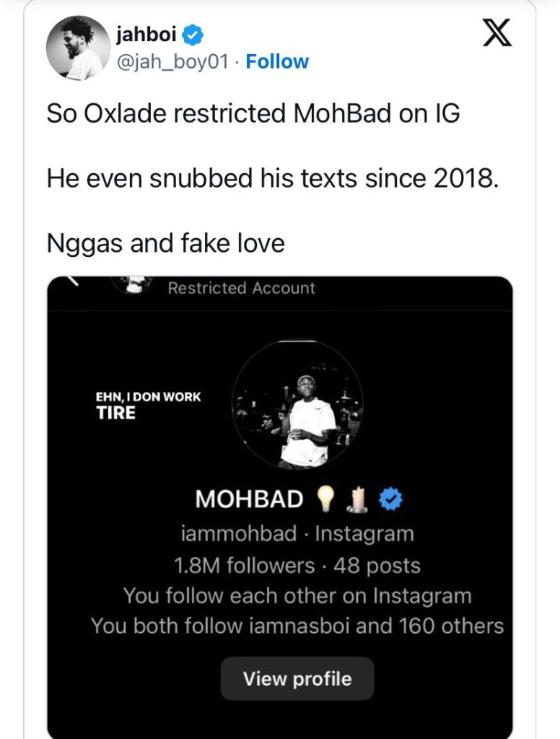Click the Restricted Account header text
The image size is (560, 739).
[241, 288]
